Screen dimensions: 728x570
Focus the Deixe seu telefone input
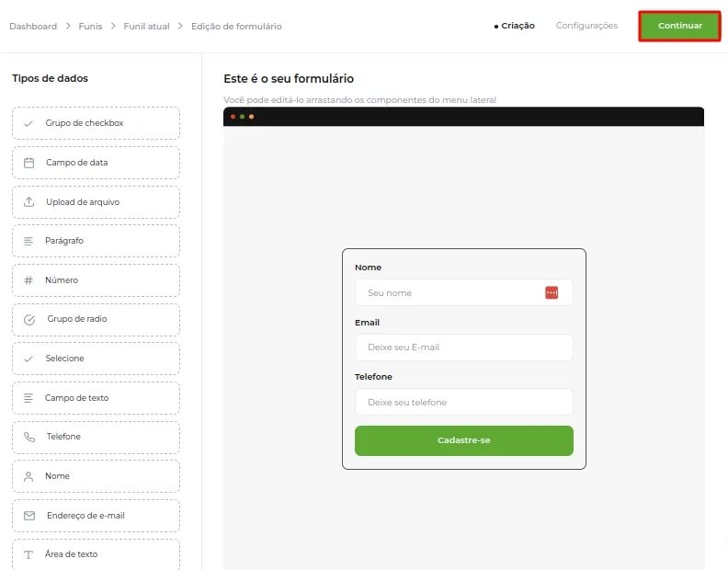[464, 402]
